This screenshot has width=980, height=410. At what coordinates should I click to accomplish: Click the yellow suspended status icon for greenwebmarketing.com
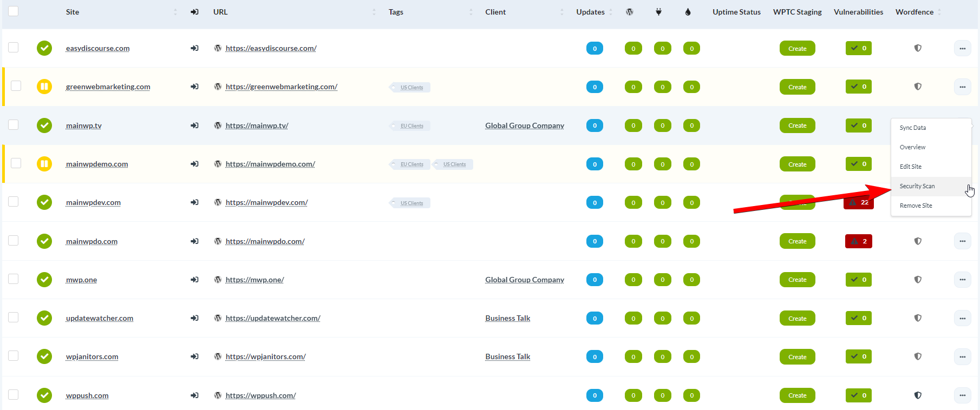click(x=44, y=87)
